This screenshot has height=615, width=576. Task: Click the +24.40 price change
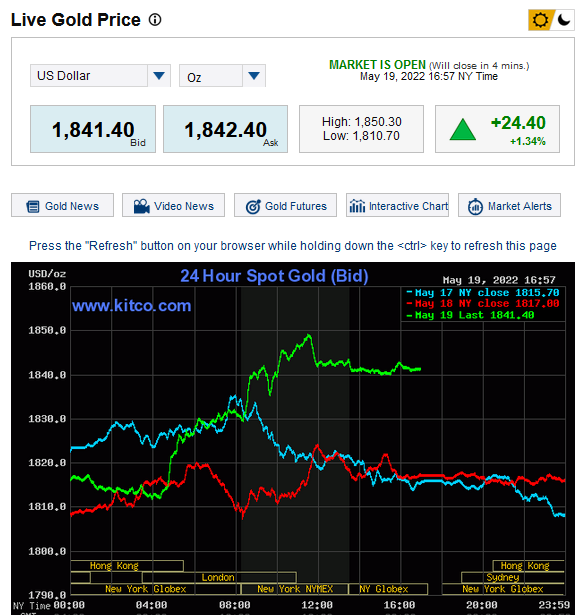(x=518, y=123)
